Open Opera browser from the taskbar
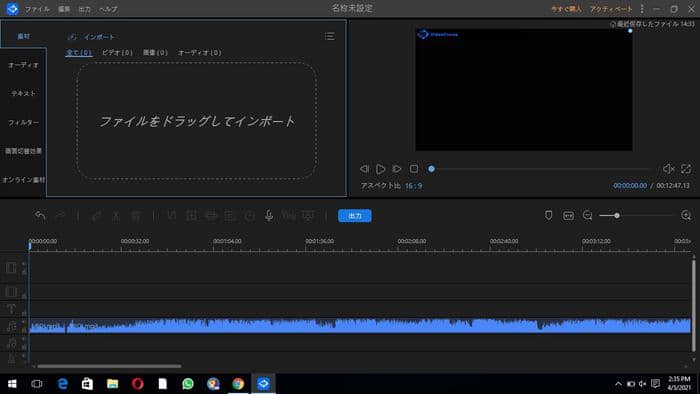This screenshot has height=394, width=700. [138, 383]
